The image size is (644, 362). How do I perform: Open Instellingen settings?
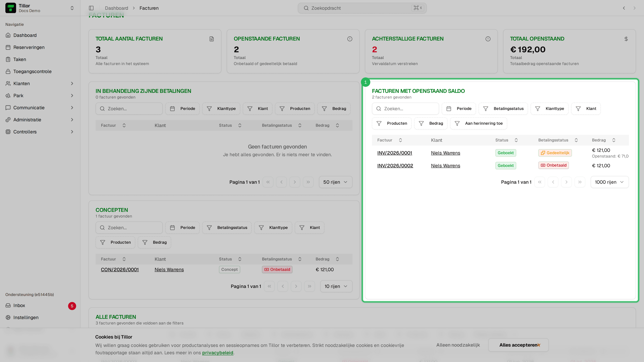tap(26, 317)
